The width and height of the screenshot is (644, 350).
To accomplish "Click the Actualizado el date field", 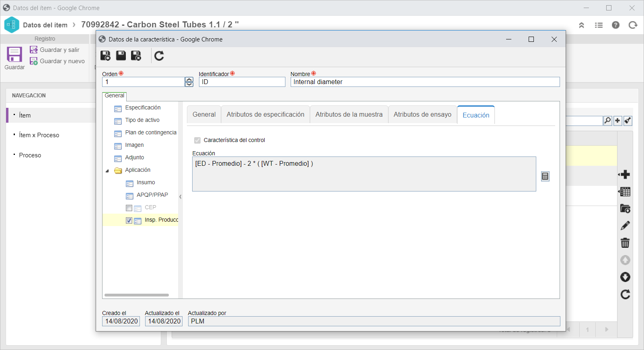I will coord(164,321).
